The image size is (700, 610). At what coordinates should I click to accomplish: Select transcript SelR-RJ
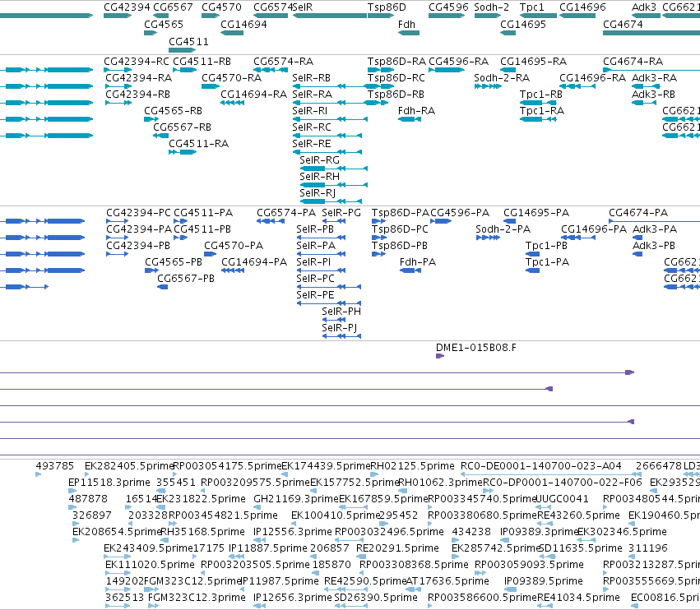click(318, 192)
